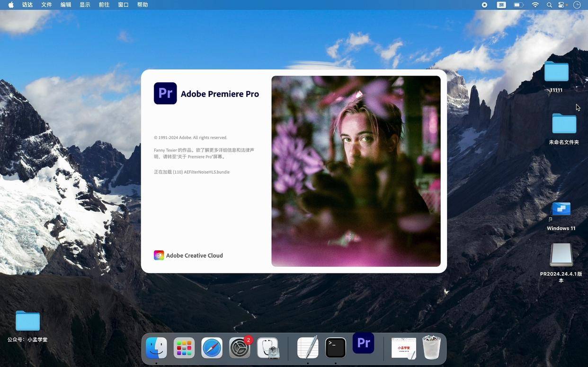Viewport: 588px width, 367px height.
Task: Click the Pr logo on splash screen
Action: coord(165,93)
